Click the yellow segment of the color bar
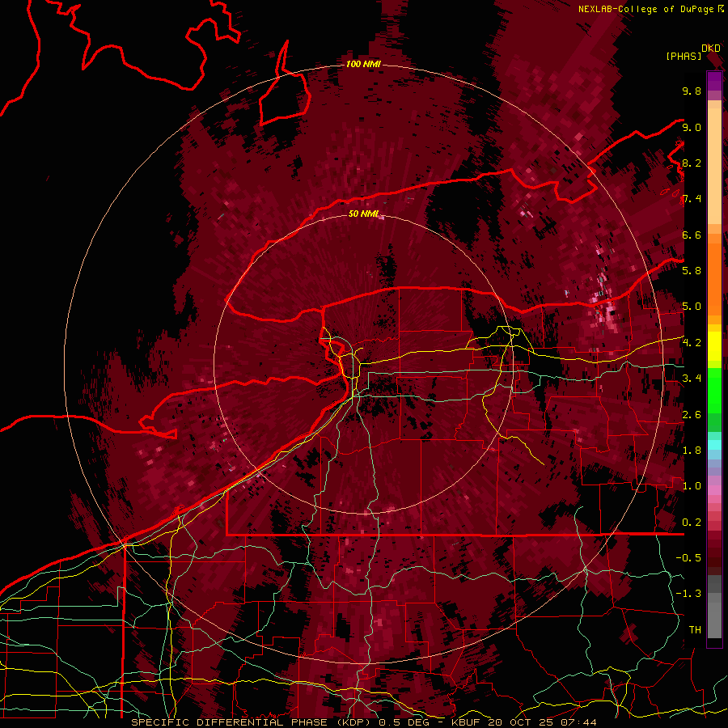The image size is (728, 728). (x=714, y=346)
